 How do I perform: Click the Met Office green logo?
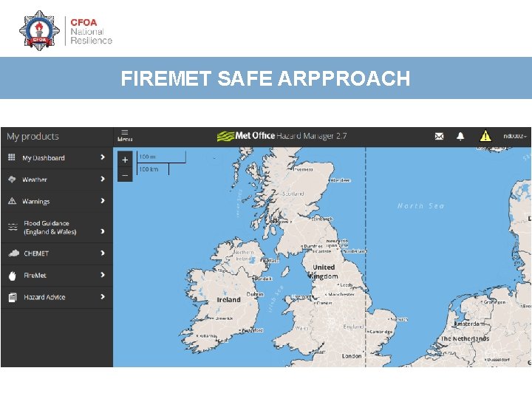(225, 137)
